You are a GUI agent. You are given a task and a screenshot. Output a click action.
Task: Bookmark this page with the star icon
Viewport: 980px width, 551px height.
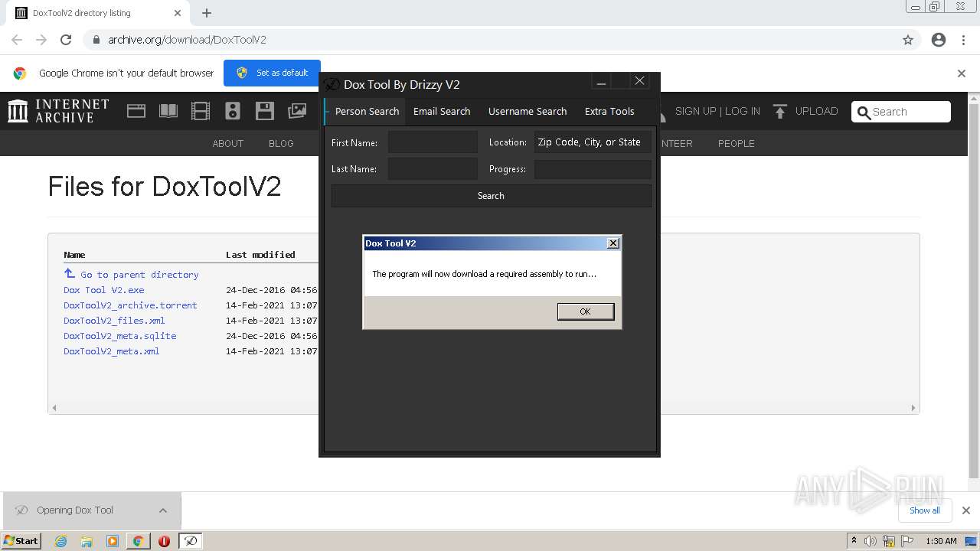(908, 40)
